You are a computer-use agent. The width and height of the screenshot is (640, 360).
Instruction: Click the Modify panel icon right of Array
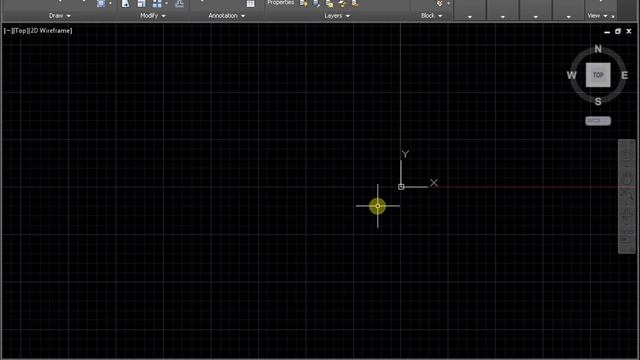[179, 4]
